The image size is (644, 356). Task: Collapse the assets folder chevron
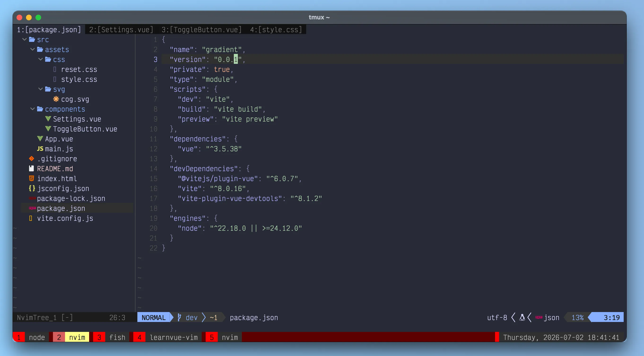[32, 49]
